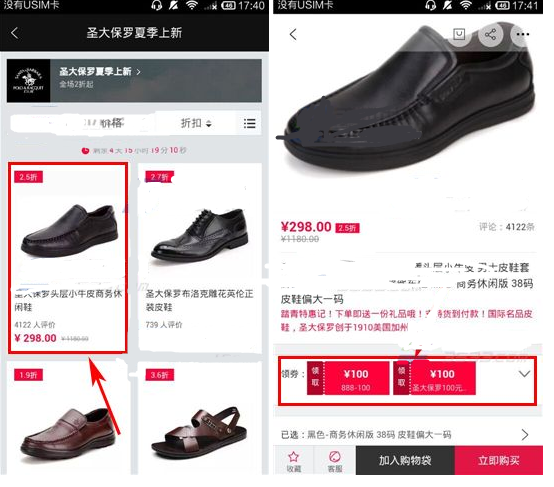Sort products by 折扣
This screenshot has width=554, height=487.
tap(196, 123)
